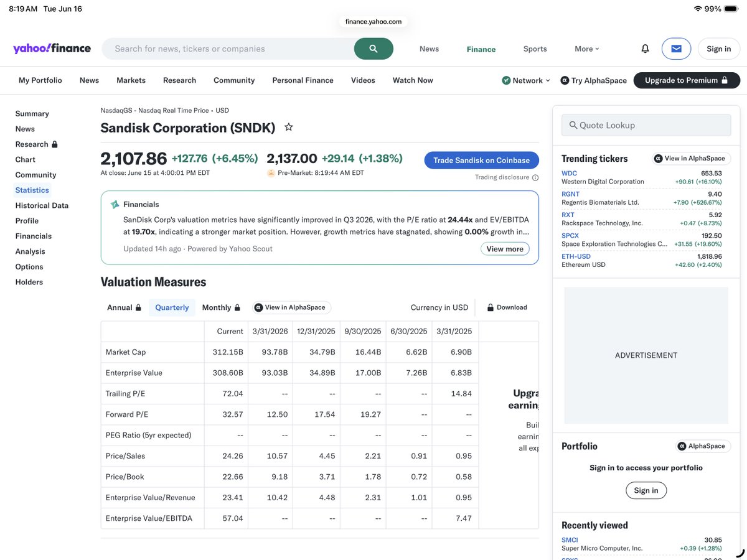Click Trailing P/E value 72.04
This screenshot has height=560, width=747.
(x=233, y=393)
